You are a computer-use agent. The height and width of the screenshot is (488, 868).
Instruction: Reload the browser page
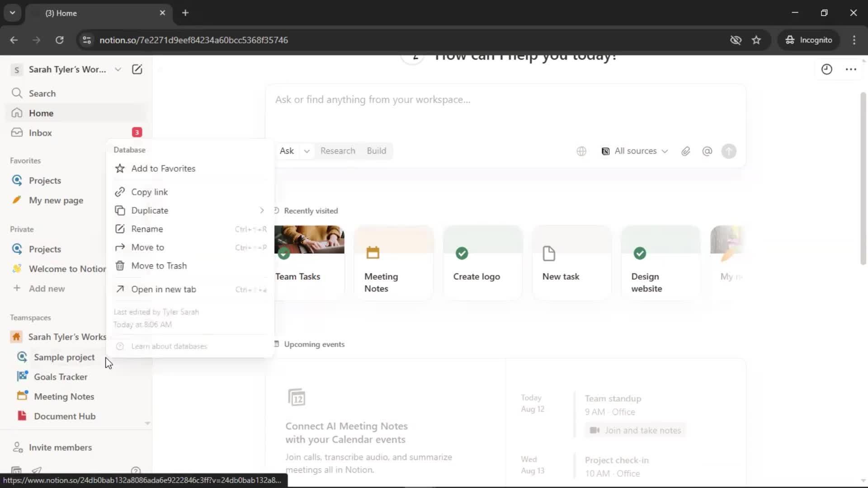59,40
